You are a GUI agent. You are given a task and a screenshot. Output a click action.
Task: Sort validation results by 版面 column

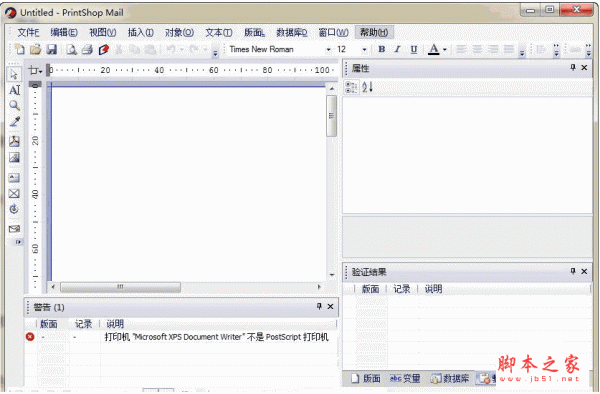click(370, 289)
